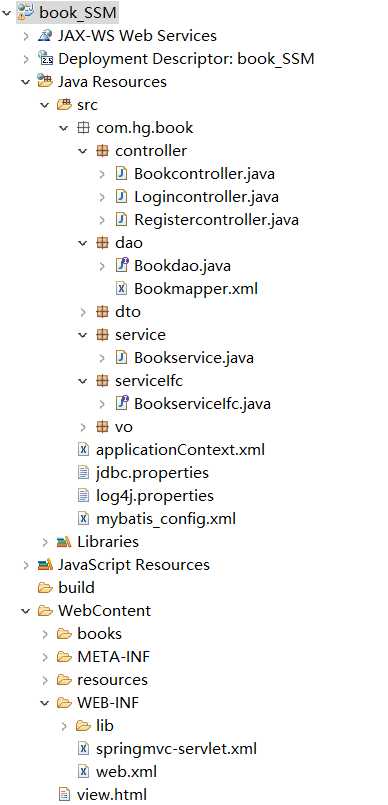Collapse the controller package
This screenshot has width=388, height=805.
click(x=83, y=151)
